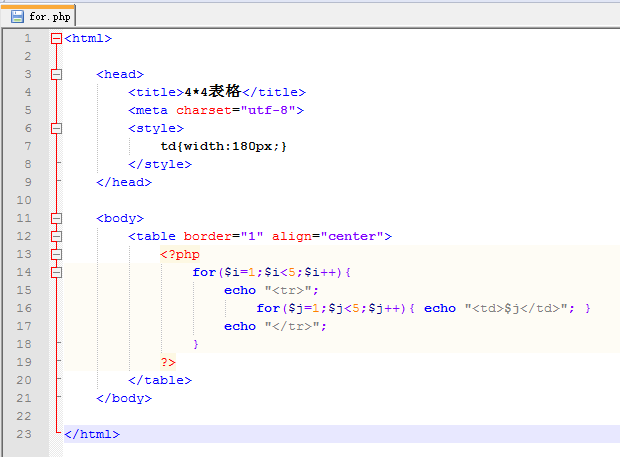Click the title text 4*4表格

[212, 92]
